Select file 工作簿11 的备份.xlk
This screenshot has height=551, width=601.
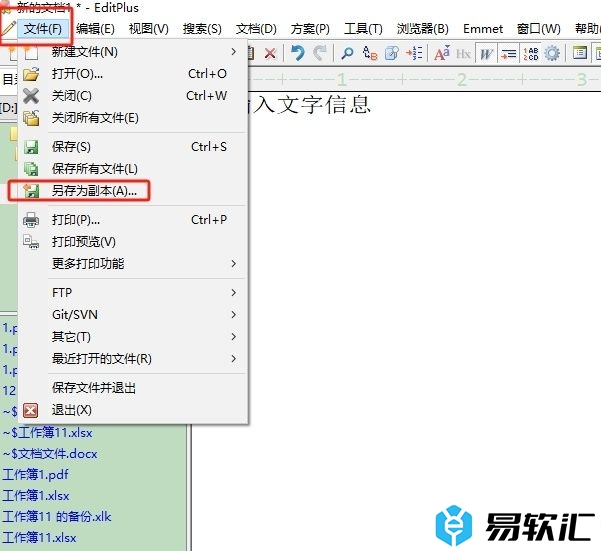57,517
